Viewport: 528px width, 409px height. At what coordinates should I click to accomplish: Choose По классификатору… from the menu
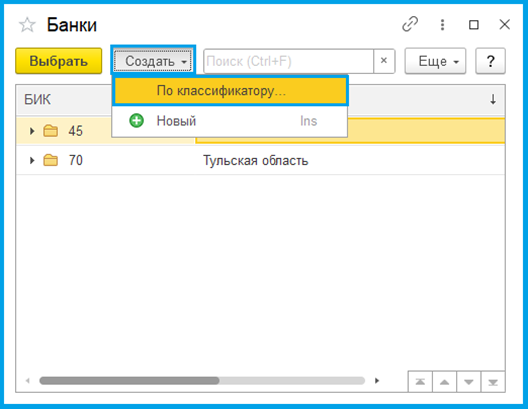pos(230,91)
